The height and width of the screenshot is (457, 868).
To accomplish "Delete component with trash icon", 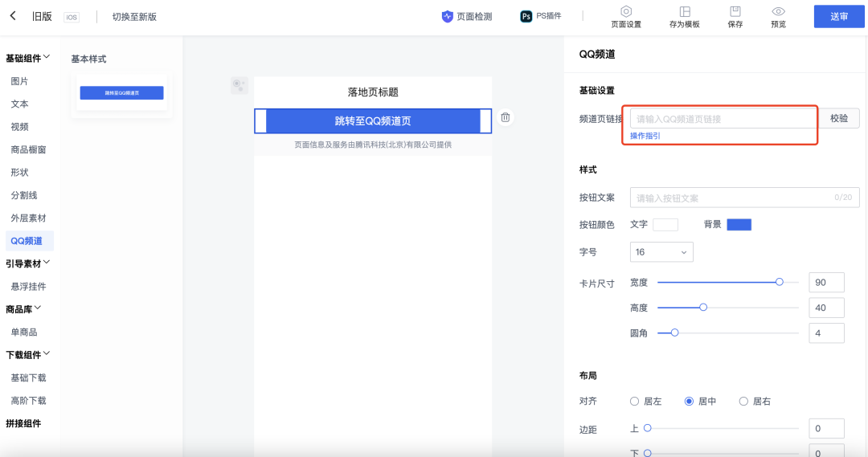I will pyautogui.click(x=505, y=118).
